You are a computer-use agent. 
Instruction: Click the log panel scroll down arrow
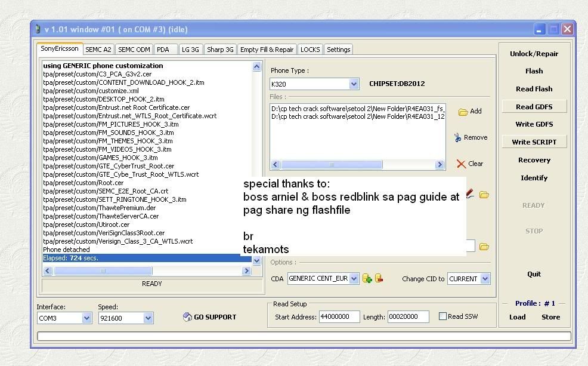click(256, 260)
